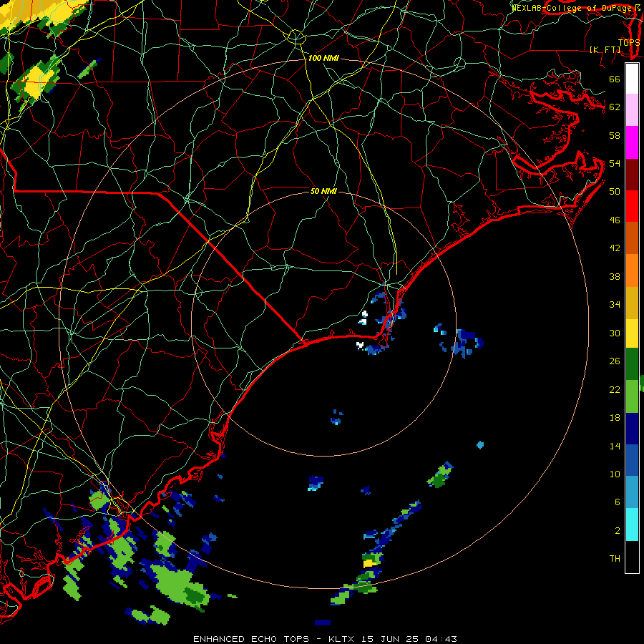Click the bright red 50 kft legend swatch
This screenshot has width=644, height=644.
click(632, 206)
